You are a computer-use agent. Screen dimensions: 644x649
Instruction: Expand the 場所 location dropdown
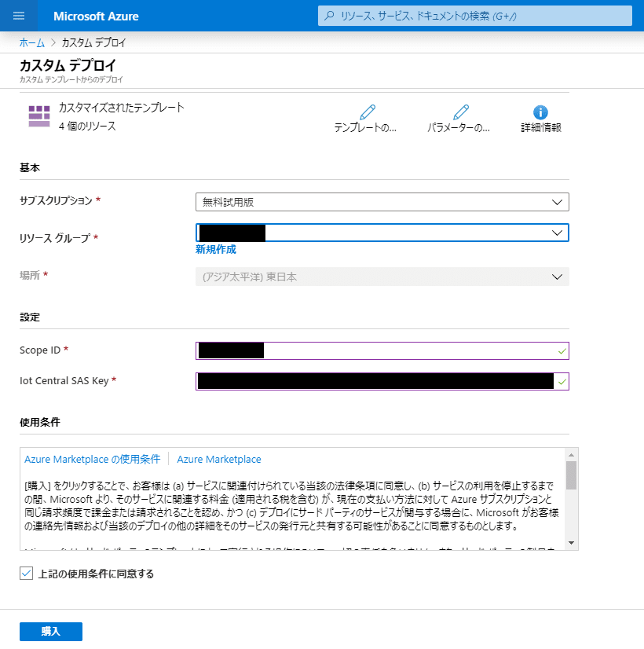[x=382, y=277]
